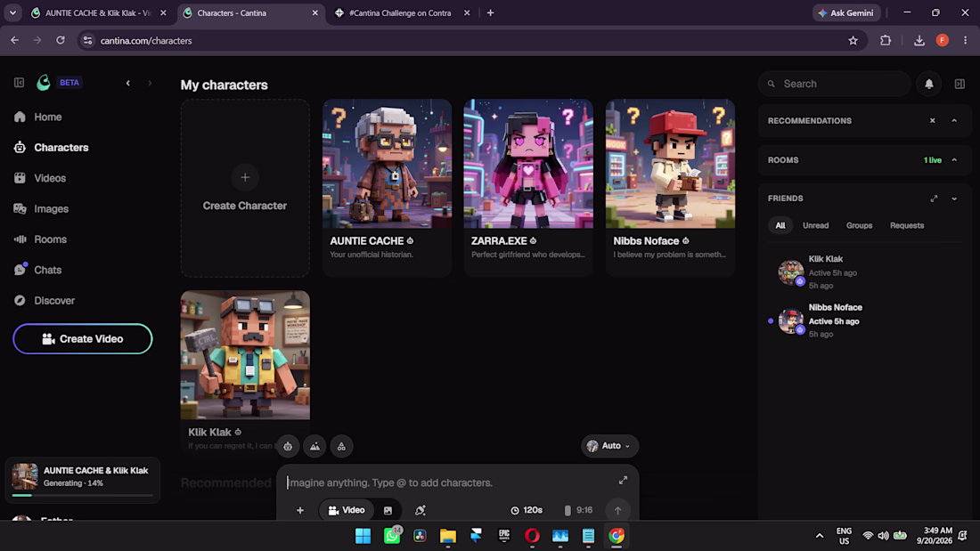The height and width of the screenshot is (551, 980).
Task: Open browser downloads icon
Action: coord(919,41)
